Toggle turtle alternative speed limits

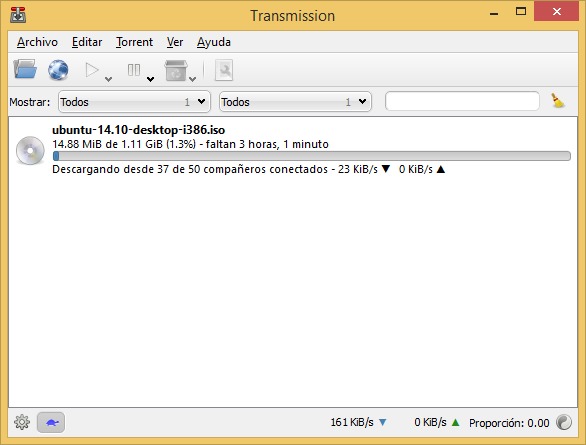(51, 423)
